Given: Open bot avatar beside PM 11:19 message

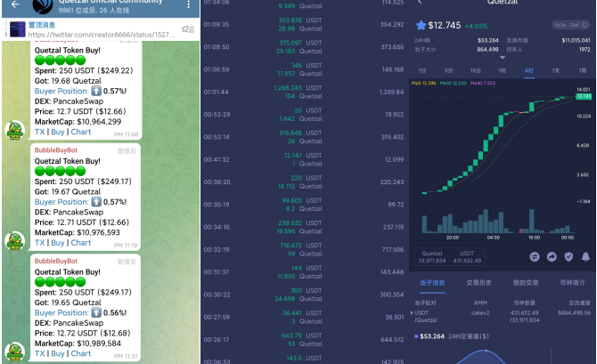Looking at the screenshot, I should 15,241.
